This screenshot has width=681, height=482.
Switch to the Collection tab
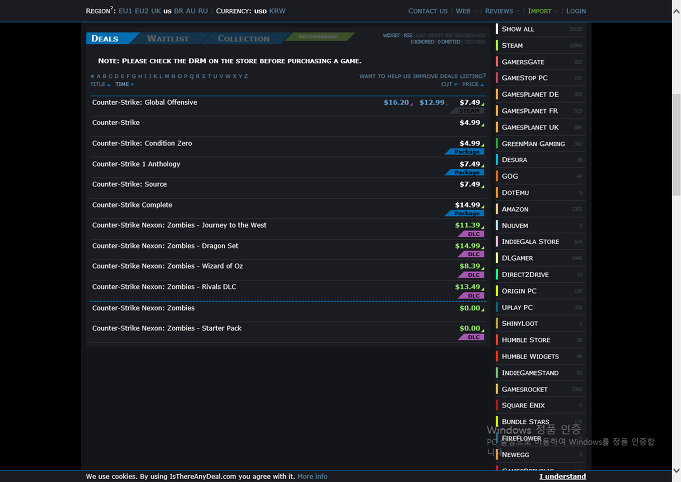[243, 38]
